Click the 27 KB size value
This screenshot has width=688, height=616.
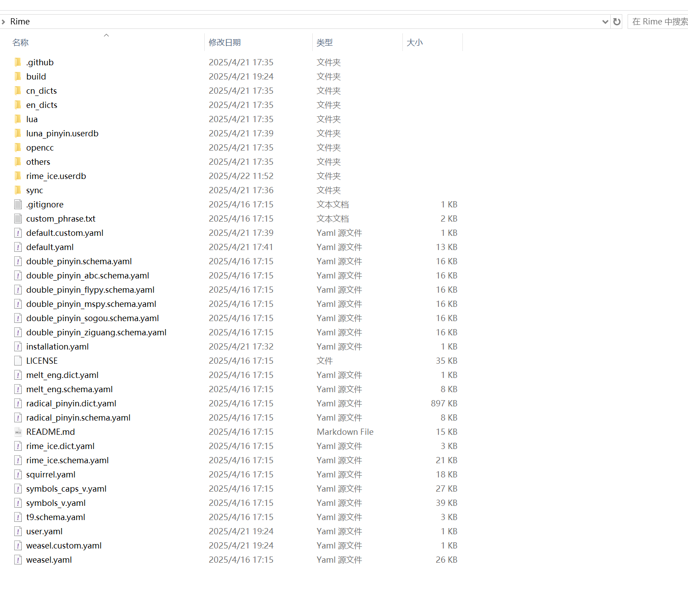click(446, 489)
